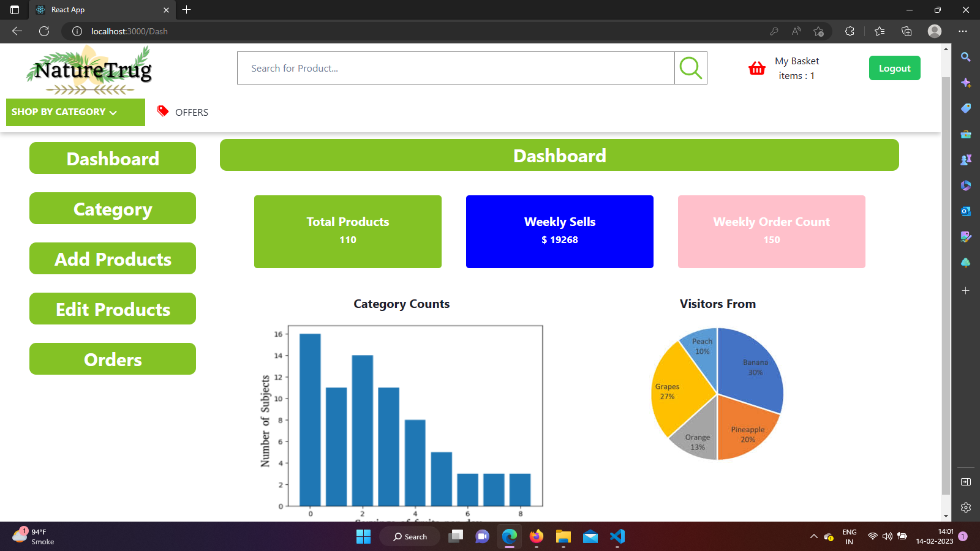
Task: Open the Windows Start menu
Action: 363,537
